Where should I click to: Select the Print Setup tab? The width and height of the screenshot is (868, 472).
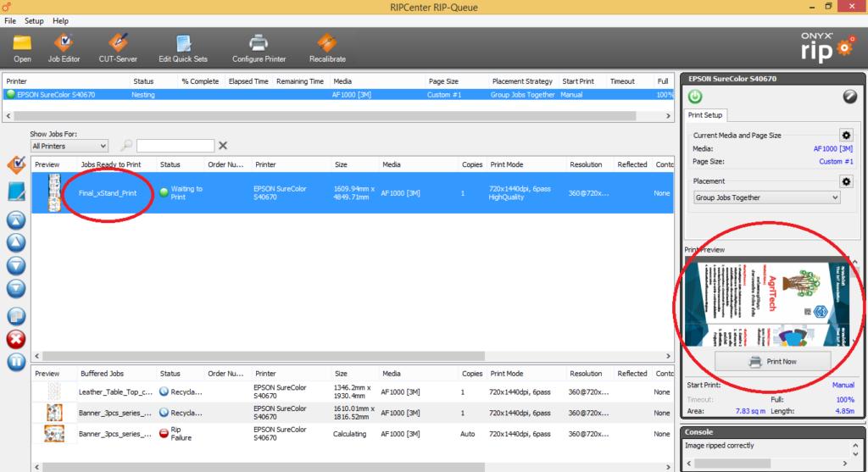[704, 115]
